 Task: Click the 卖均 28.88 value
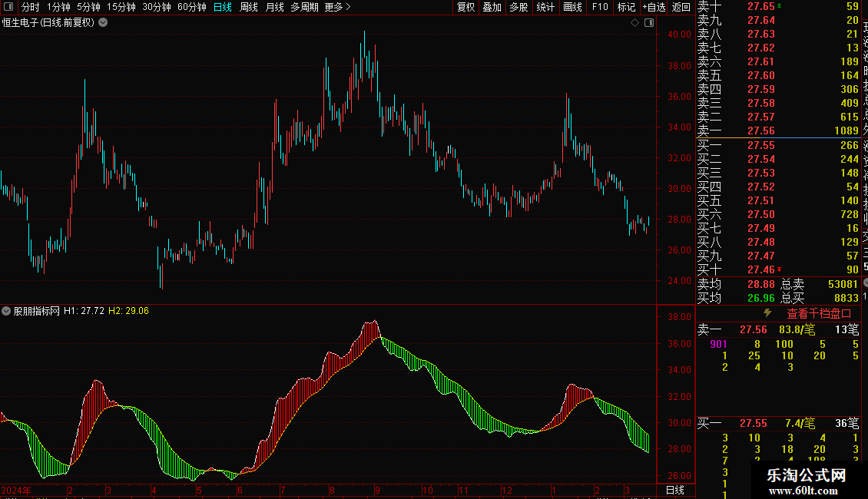pos(761,284)
